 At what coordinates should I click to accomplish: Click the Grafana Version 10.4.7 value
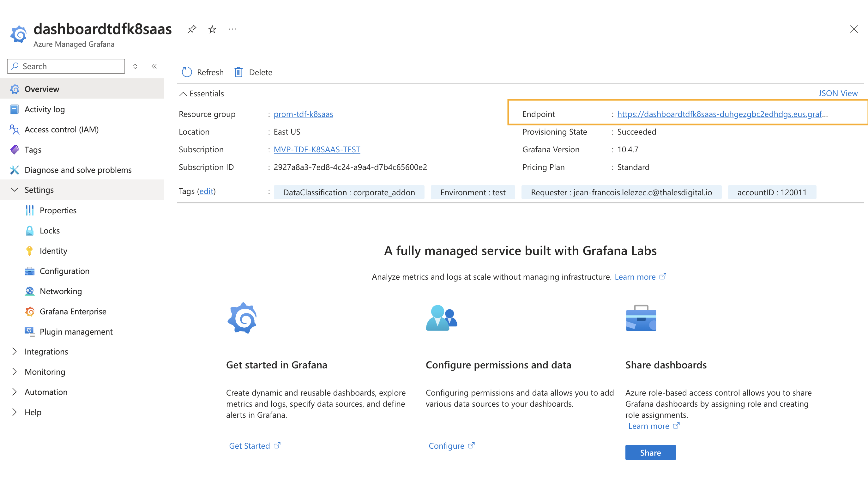[628, 149]
